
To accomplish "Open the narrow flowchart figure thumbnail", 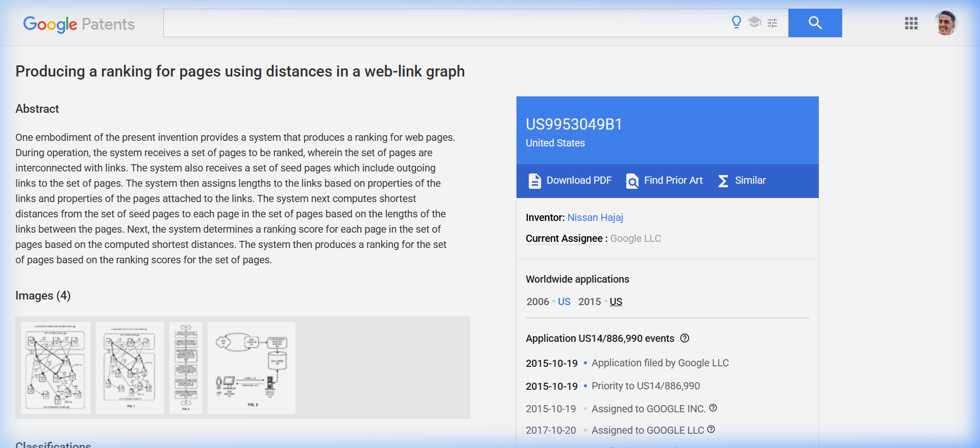I will click(186, 367).
